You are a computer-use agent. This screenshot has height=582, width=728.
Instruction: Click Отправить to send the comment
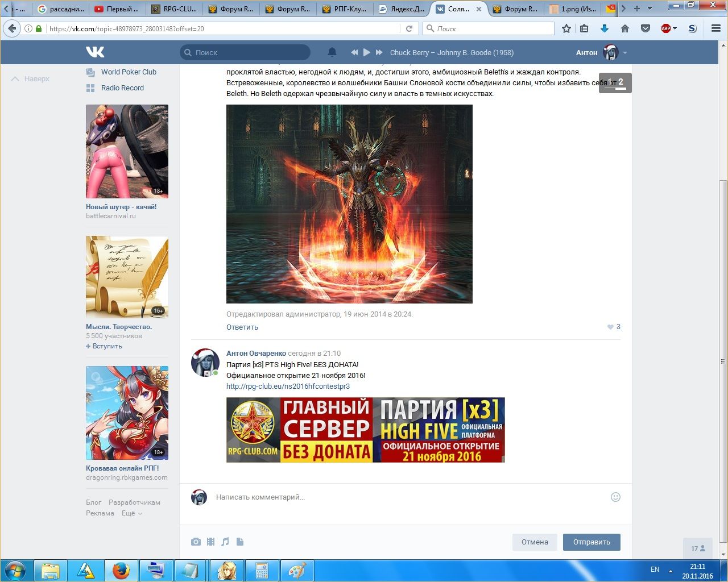pyautogui.click(x=591, y=542)
